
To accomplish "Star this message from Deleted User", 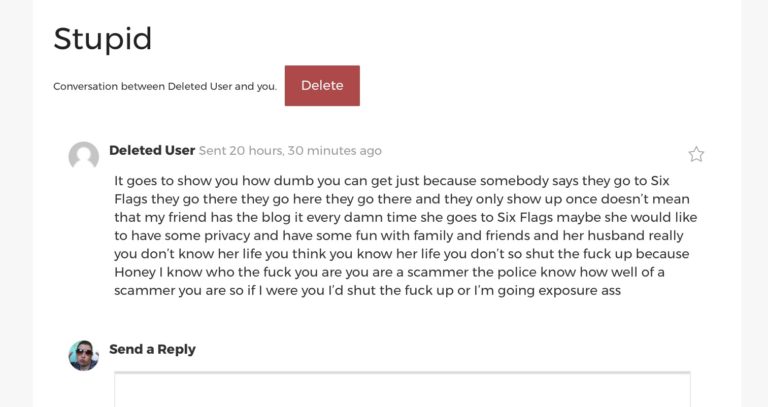I will click(x=696, y=154).
